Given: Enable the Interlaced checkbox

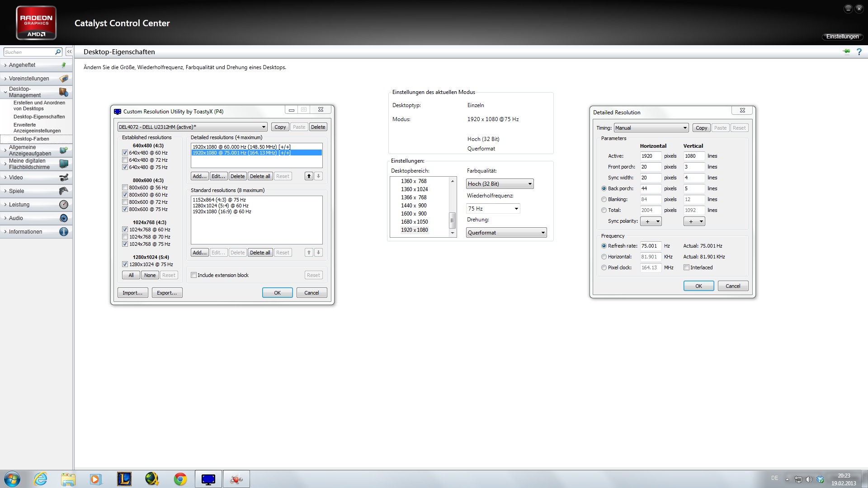Looking at the screenshot, I should click(x=686, y=267).
